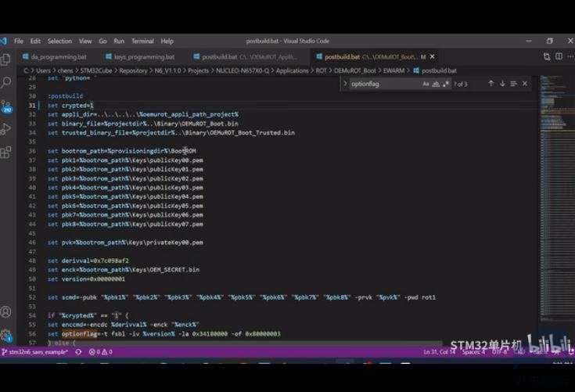This screenshot has height=392, width=575.
Task: Toggle Find in Selection in find widget
Action: pyautogui.click(x=513, y=84)
